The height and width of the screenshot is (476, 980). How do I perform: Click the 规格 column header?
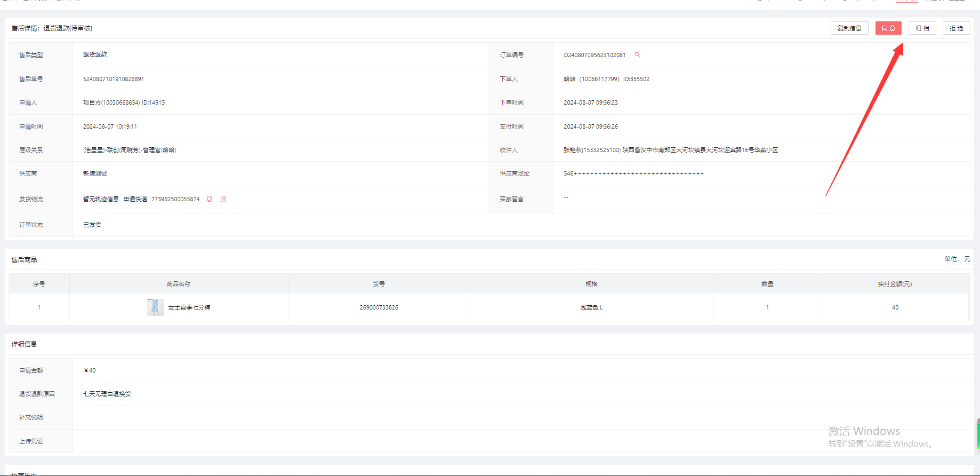[x=591, y=284]
